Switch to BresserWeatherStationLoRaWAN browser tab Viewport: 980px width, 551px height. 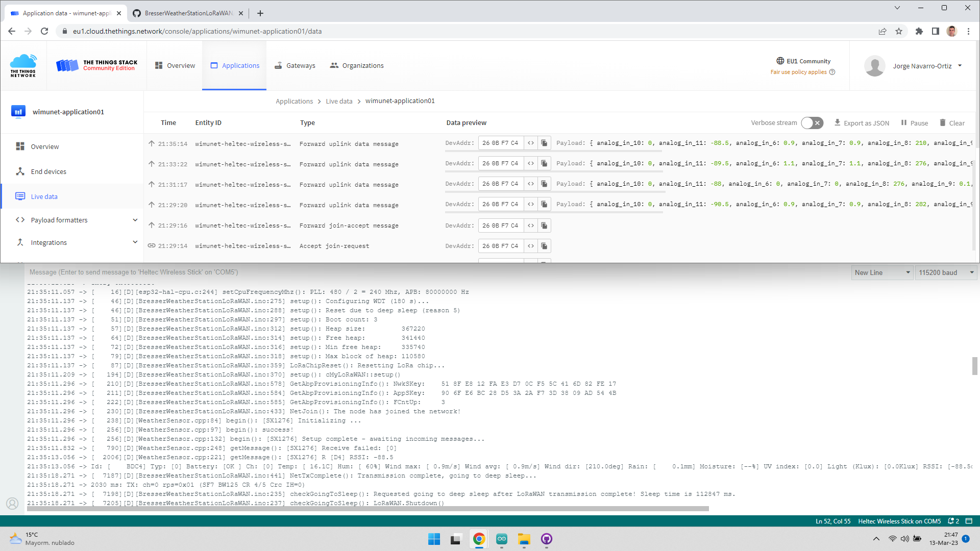[x=188, y=13]
